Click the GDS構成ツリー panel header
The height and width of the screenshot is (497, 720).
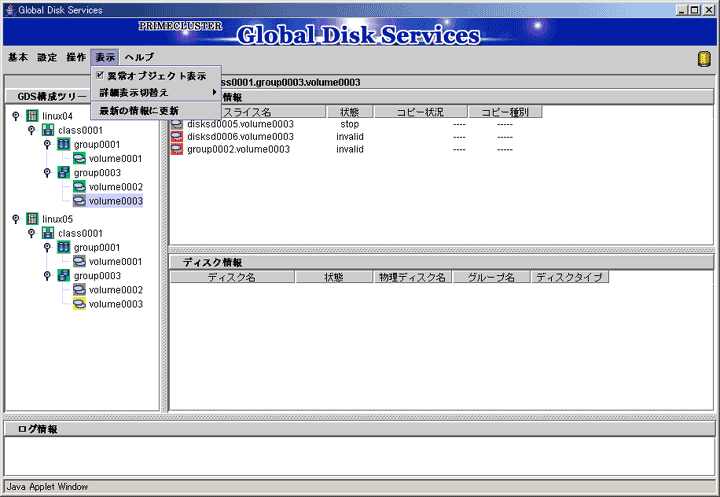(x=51, y=96)
